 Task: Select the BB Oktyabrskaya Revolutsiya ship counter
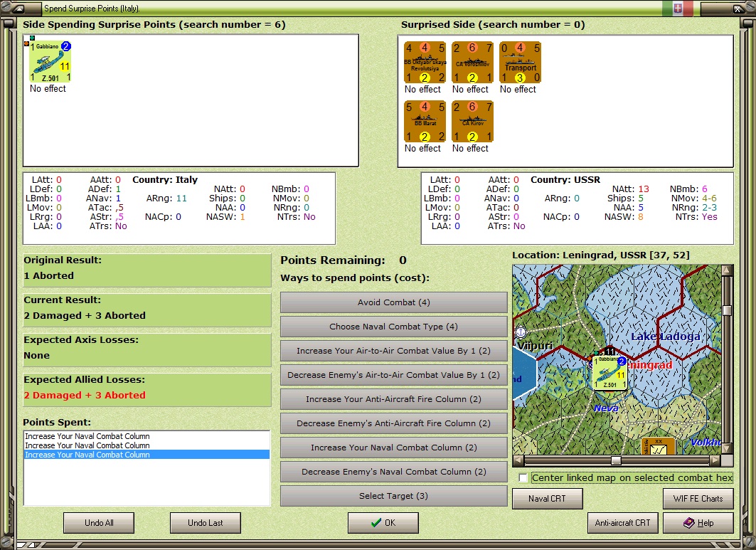[425, 63]
